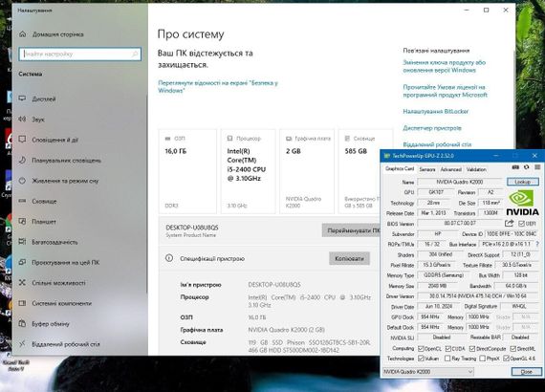The image size is (545, 392).
Task: Click the Device ID value field in GPU-Z
Action: pos(512,234)
